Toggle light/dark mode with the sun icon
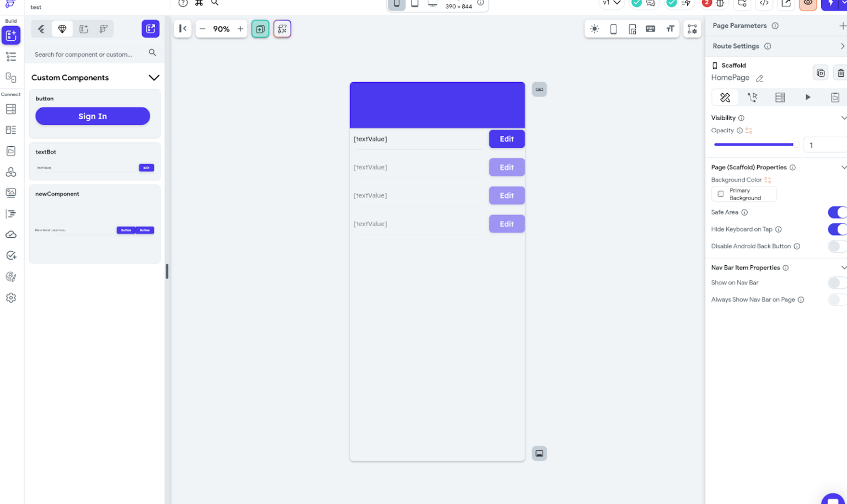847x504 pixels. (594, 29)
